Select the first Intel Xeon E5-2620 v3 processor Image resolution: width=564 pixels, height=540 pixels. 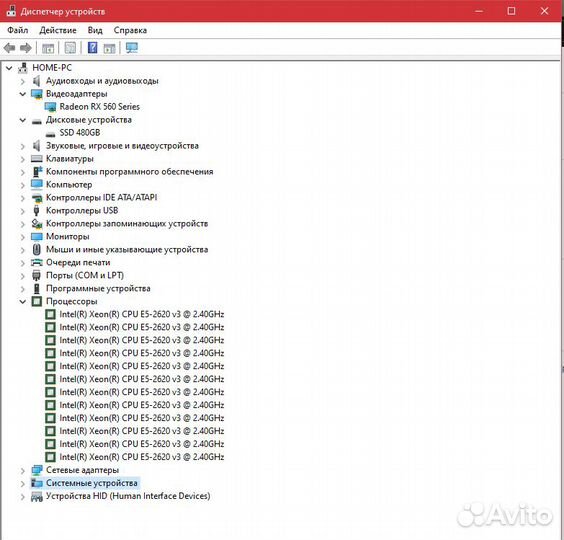(142, 314)
